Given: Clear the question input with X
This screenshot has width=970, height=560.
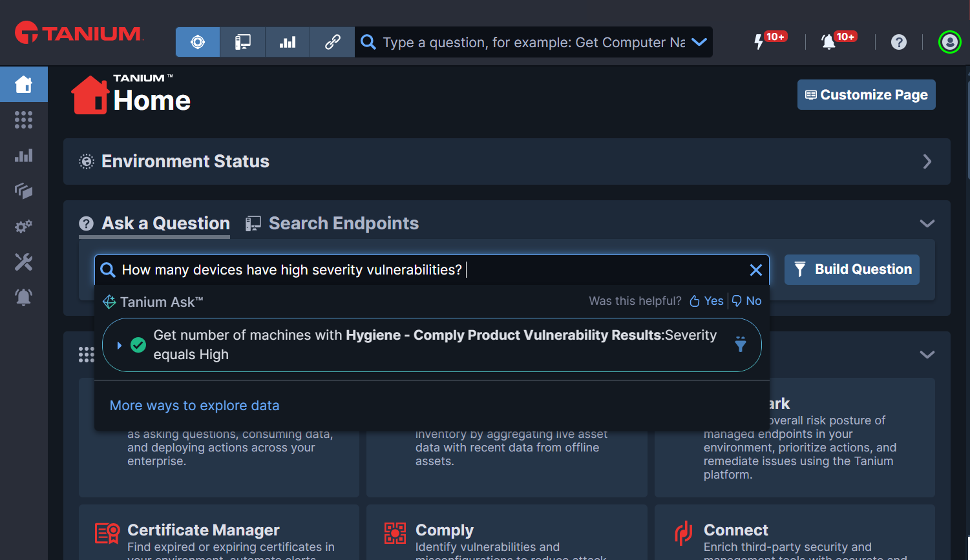Looking at the screenshot, I should [755, 270].
